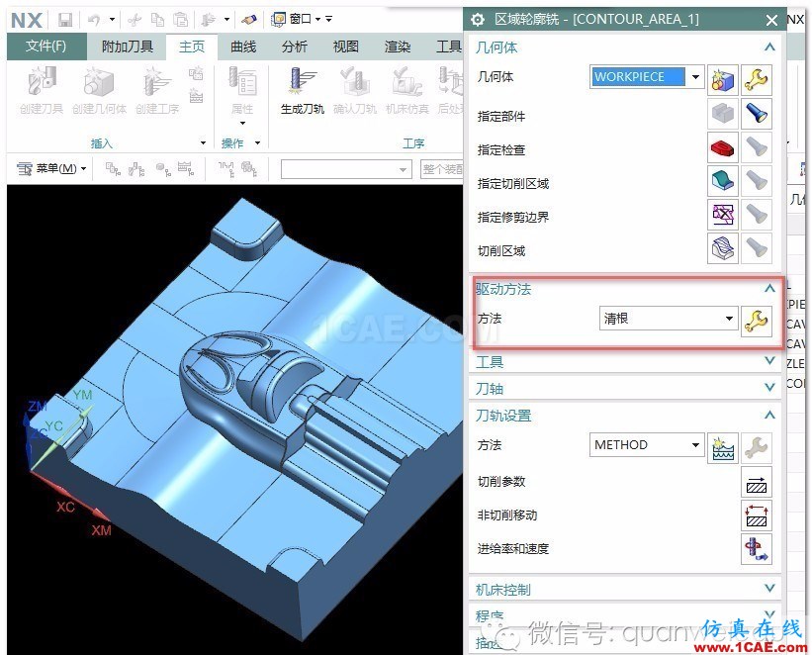
Task: Display 指定部件 with flashlight icon
Action: [x=756, y=114]
